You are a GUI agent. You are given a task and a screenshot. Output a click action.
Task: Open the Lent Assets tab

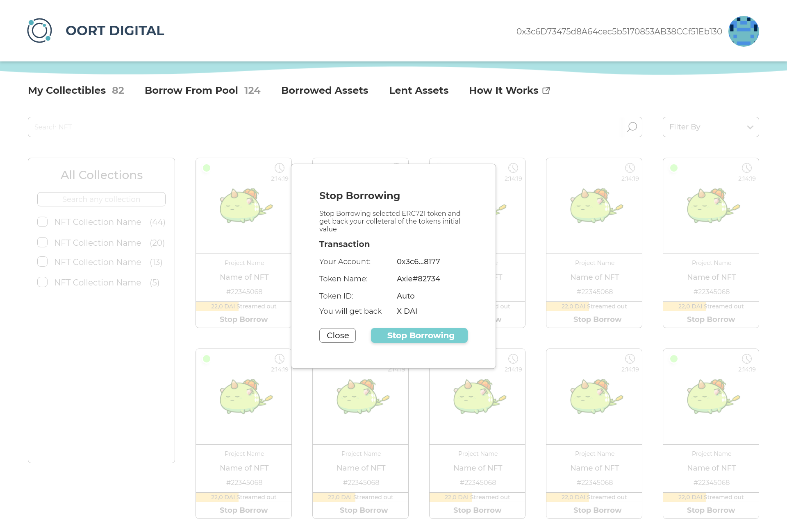419,91
